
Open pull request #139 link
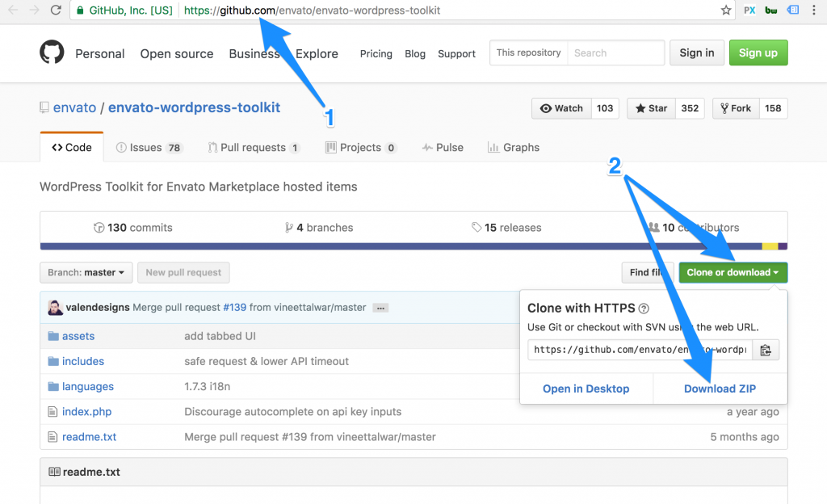click(x=235, y=308)
